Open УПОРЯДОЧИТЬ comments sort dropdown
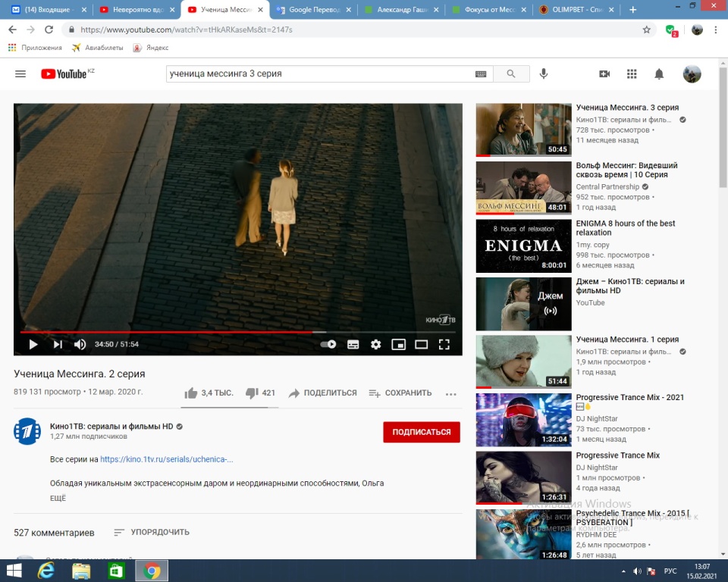Image resolution: width=728 pixels, height=582 pixels. [x=152, y=532]
